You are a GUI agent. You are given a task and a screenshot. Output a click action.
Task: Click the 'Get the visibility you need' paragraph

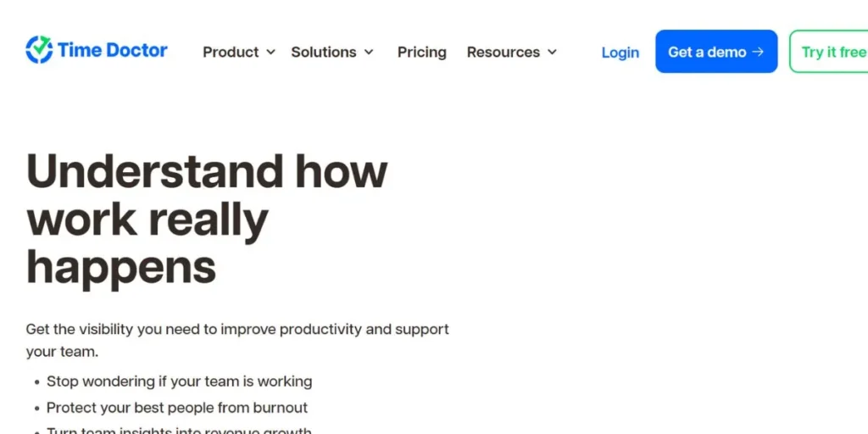[237, 339]
